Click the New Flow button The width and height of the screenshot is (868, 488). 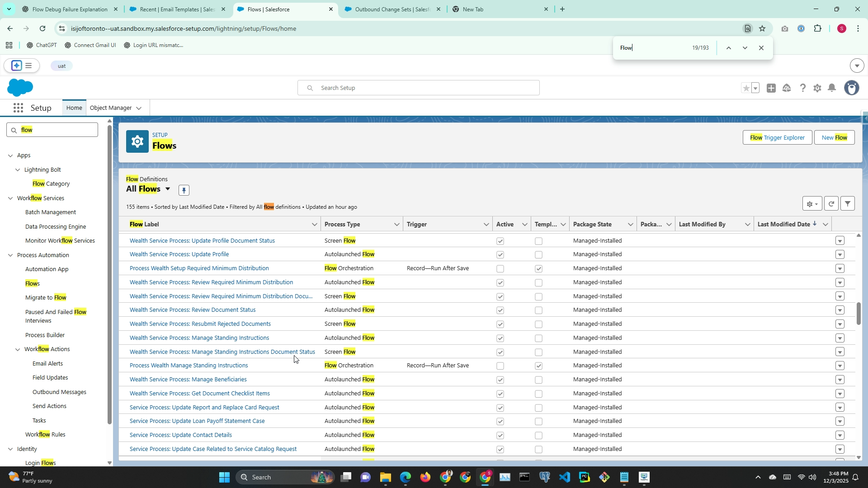(x=834, y=138)
